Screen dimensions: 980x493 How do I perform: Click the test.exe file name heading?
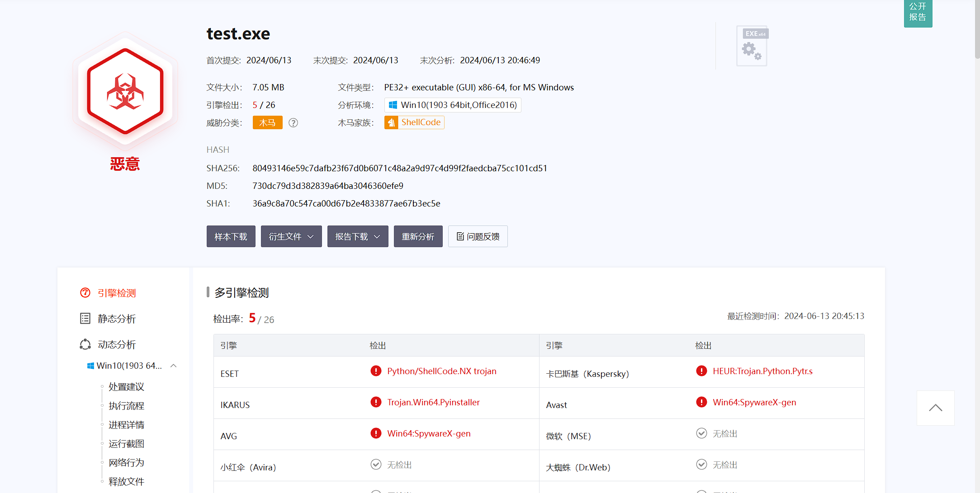coord(238,34)
